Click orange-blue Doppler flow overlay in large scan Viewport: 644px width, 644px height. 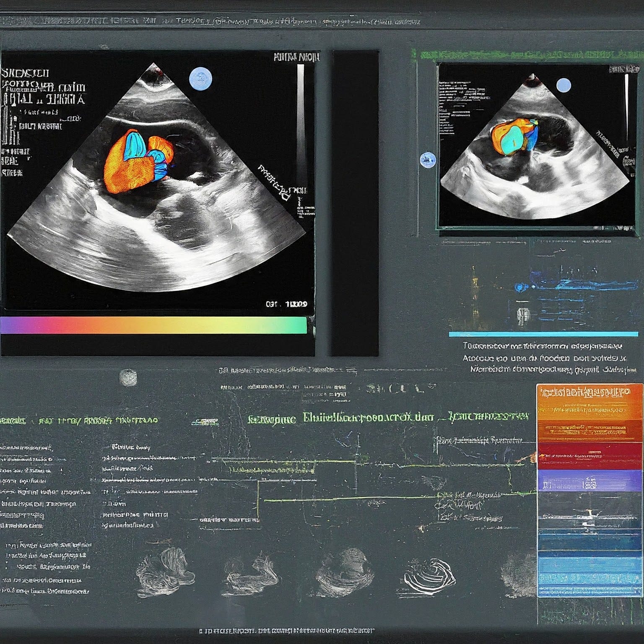pyautogui.click(x=139, y=161)
